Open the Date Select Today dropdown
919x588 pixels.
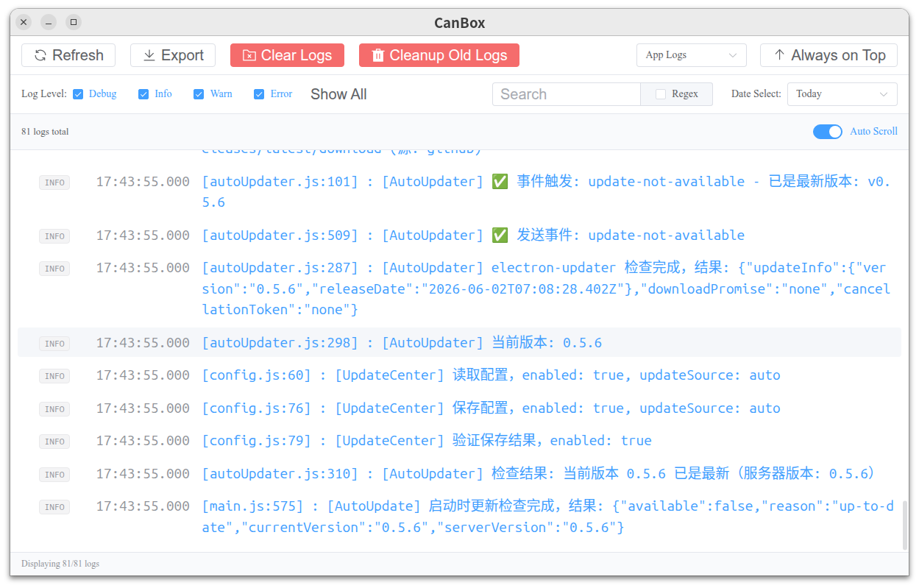[842, 94]
